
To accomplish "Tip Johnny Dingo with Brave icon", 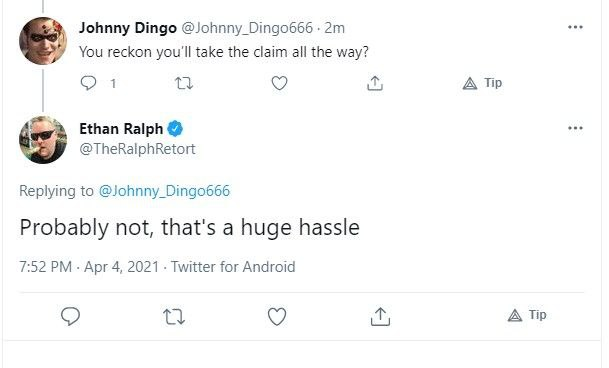I will pos(482,83).
